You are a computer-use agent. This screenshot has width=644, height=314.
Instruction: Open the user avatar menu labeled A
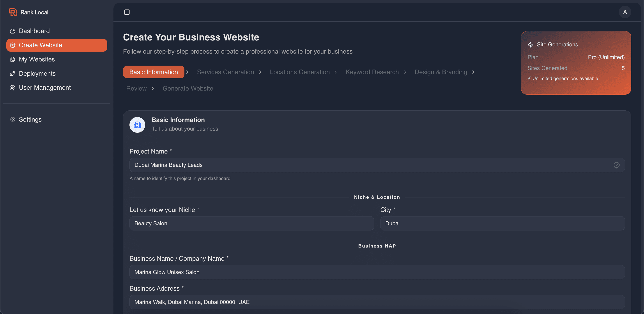coord(625,12)
